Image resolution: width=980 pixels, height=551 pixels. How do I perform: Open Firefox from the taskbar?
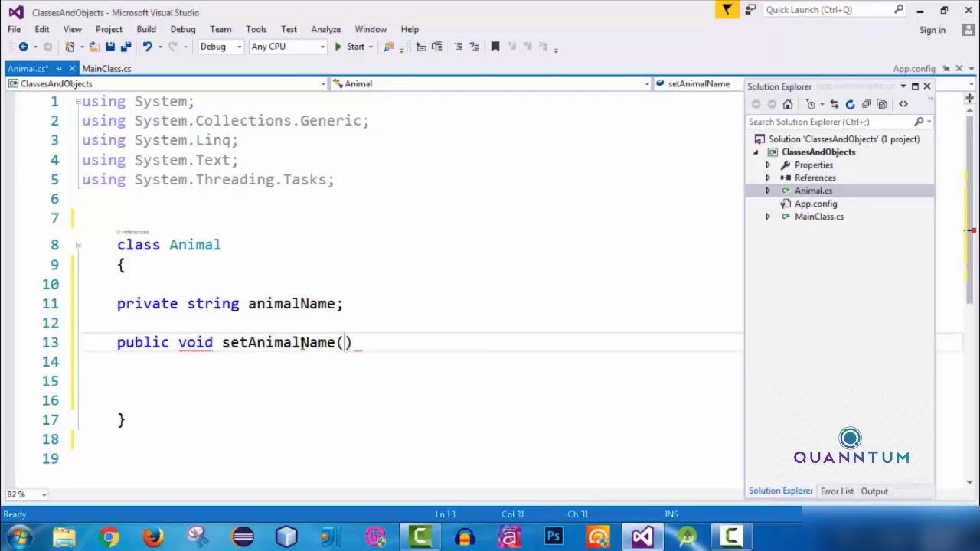coord(153,536)
